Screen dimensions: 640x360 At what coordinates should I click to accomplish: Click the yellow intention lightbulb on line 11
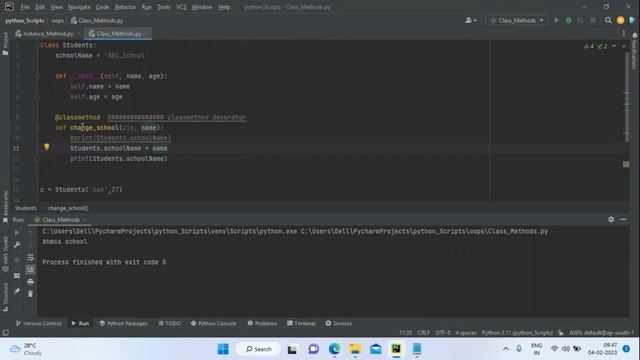point(47,147)
